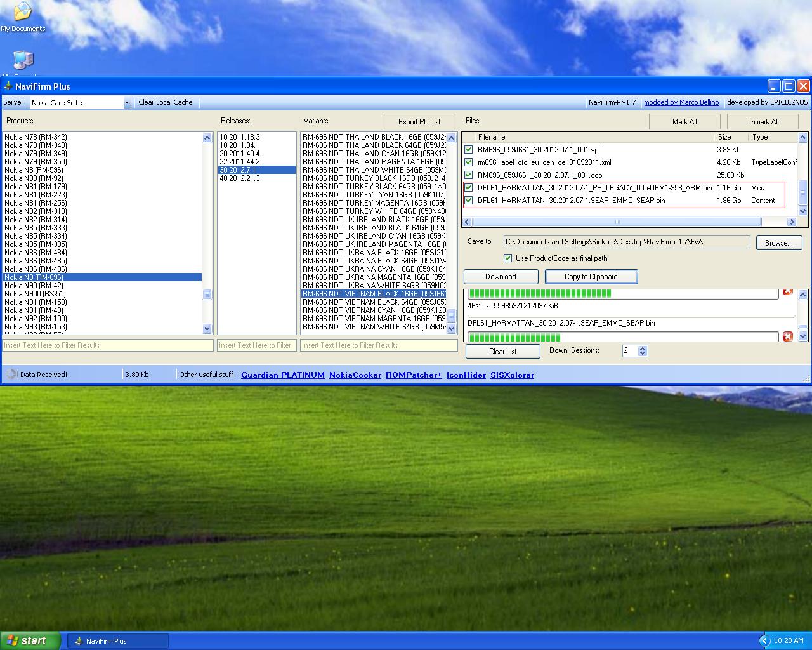Click the NaviFirm Plus title bar icon
The width and height of the screenshot is (812, 650).
[x=8, y=86]
